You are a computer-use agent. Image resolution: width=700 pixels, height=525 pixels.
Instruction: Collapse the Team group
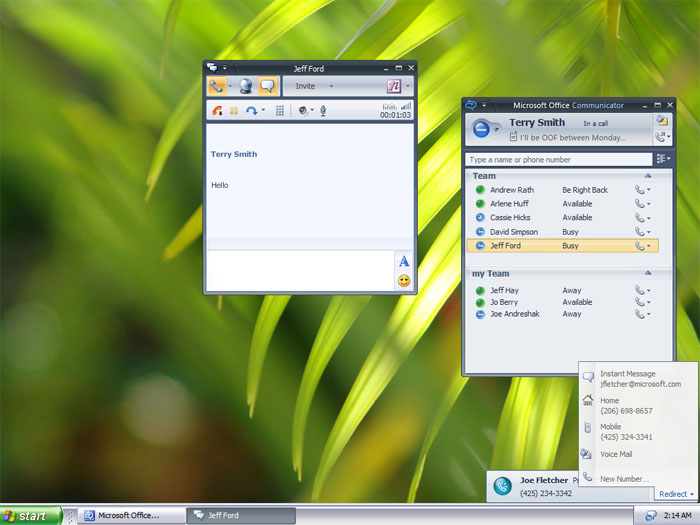click(x=648, y=176)
